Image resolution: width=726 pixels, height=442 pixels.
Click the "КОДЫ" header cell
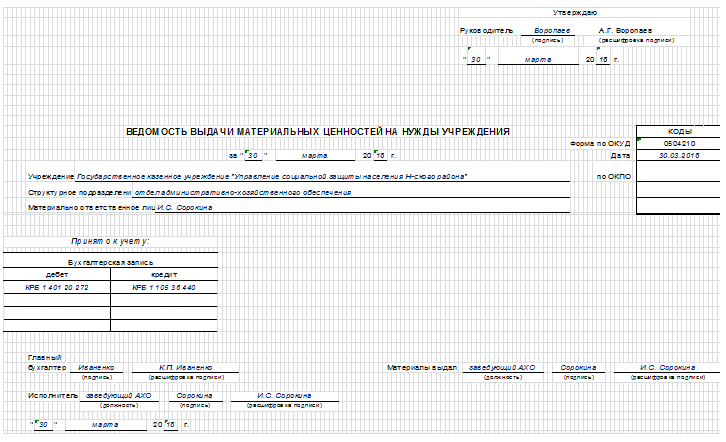point(680,131)
